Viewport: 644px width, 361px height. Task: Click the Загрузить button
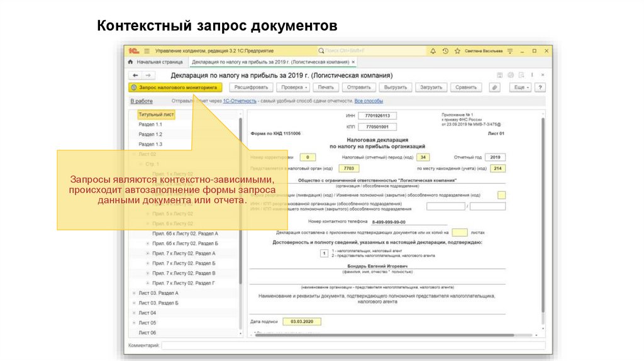(x=431, y=87)
